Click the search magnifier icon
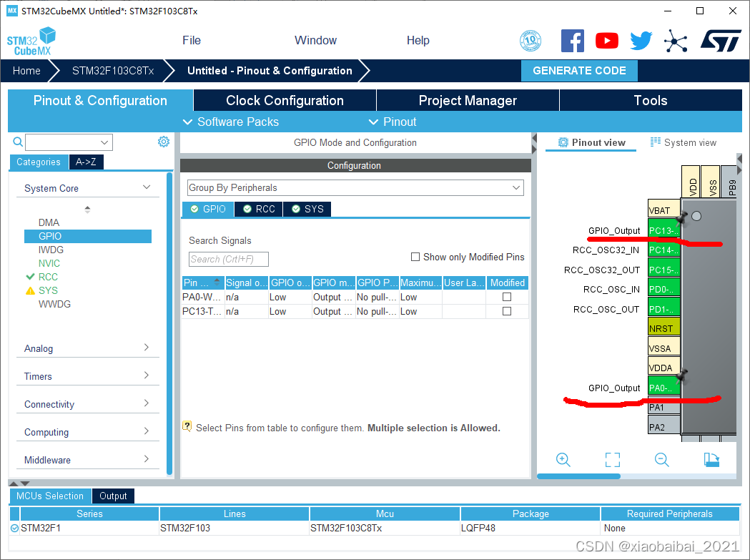The width and height of the screenshot is (750, 560). click(18, 142)
